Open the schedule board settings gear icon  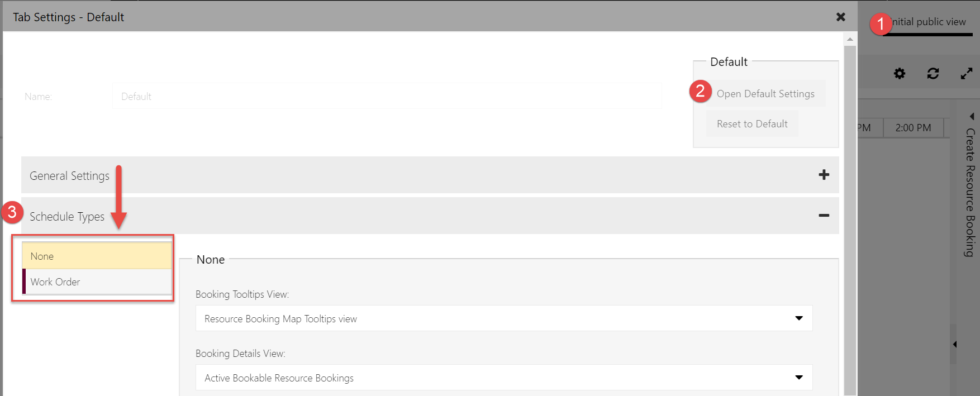900,73
